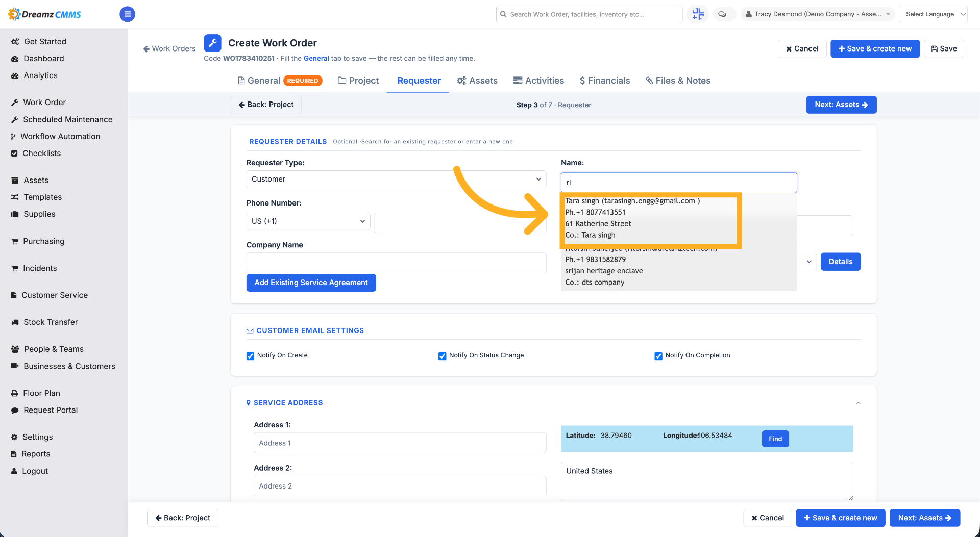
Task: Open the chat messages icon in header
Action: [722, 14]
